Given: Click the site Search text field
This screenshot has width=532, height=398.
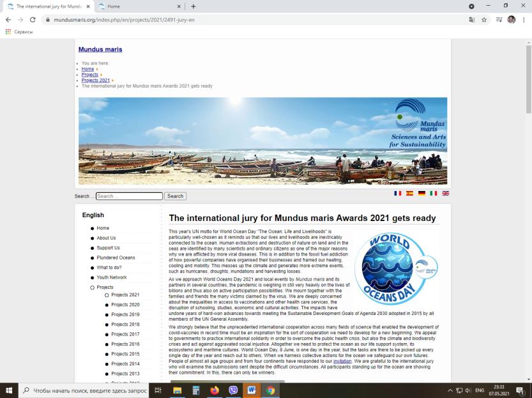Looking at the screenshot, I should (x=129, y=196).
